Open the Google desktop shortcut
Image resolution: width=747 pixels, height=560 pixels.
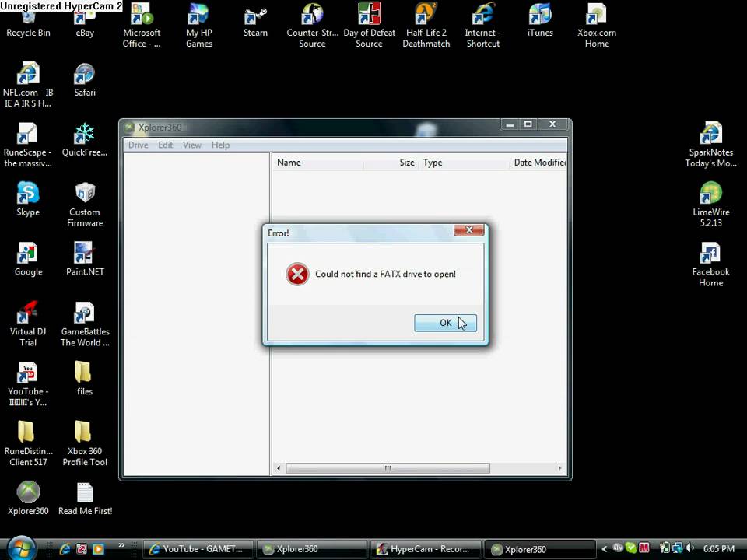[28, 259]
